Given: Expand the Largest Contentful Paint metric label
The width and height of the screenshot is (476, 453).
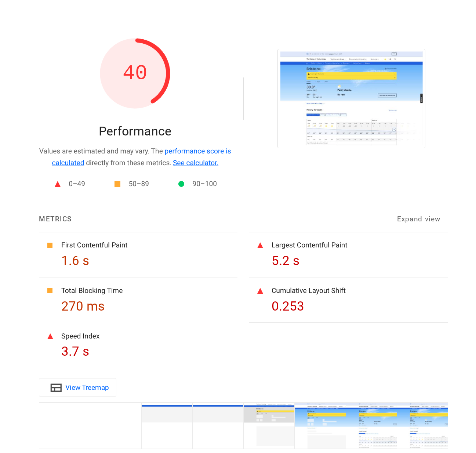Looking at the screenshot, I should click(x=309, y=245).
